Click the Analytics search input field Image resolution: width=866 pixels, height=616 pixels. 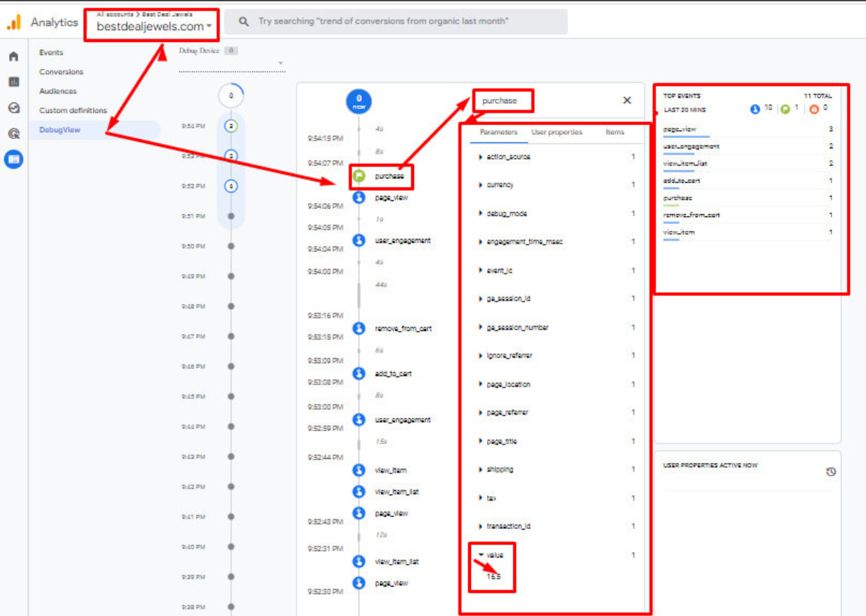point(396,22)
